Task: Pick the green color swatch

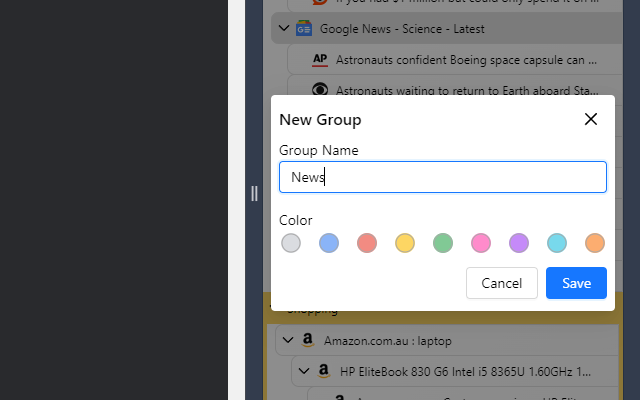Action: (x=443, y=243)
